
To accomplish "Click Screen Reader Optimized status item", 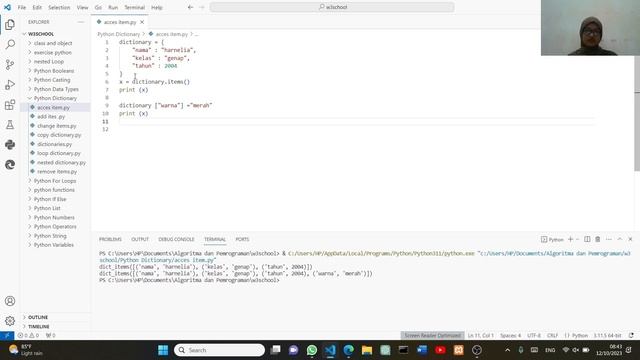I will pyautogui.click(x=432, y=336).
